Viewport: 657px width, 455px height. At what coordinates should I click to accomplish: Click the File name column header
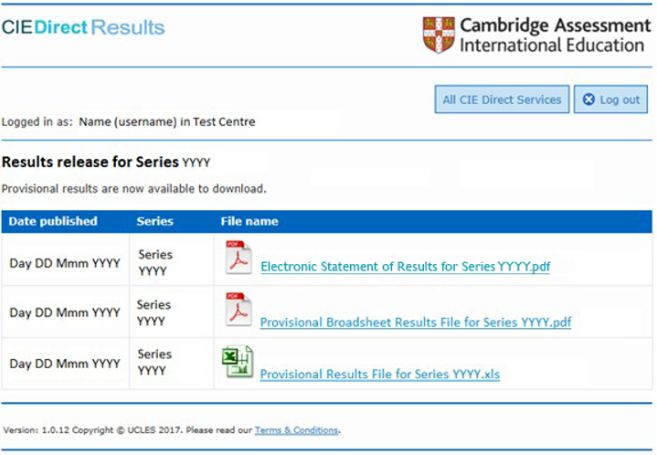point(249,221)
